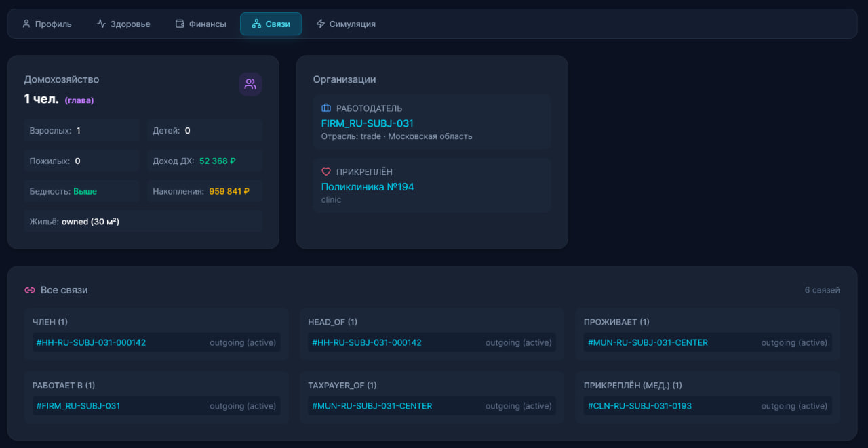Open the Поликлиника №194 link
Image resolution: width=868 pixels, height=448 pixels.
[368, 187]
